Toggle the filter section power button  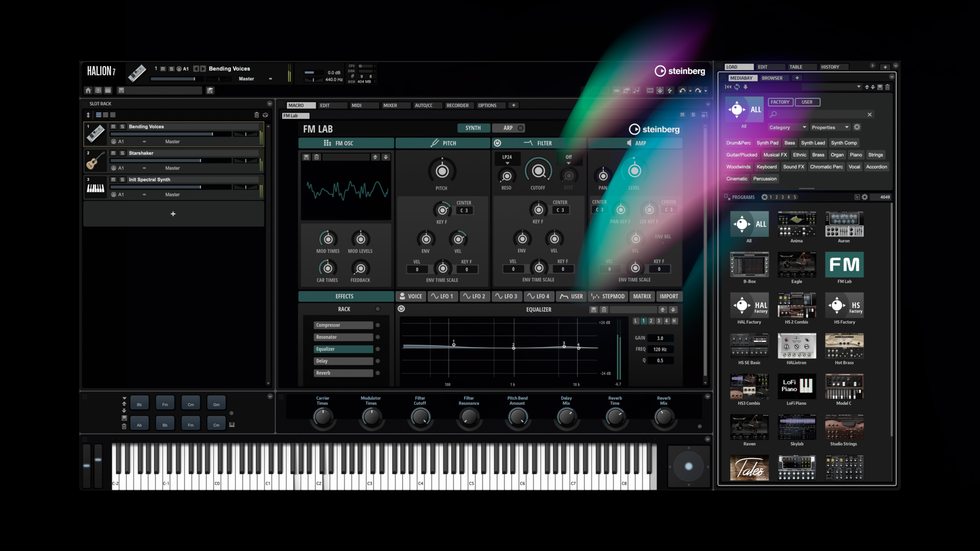point(497,143)
